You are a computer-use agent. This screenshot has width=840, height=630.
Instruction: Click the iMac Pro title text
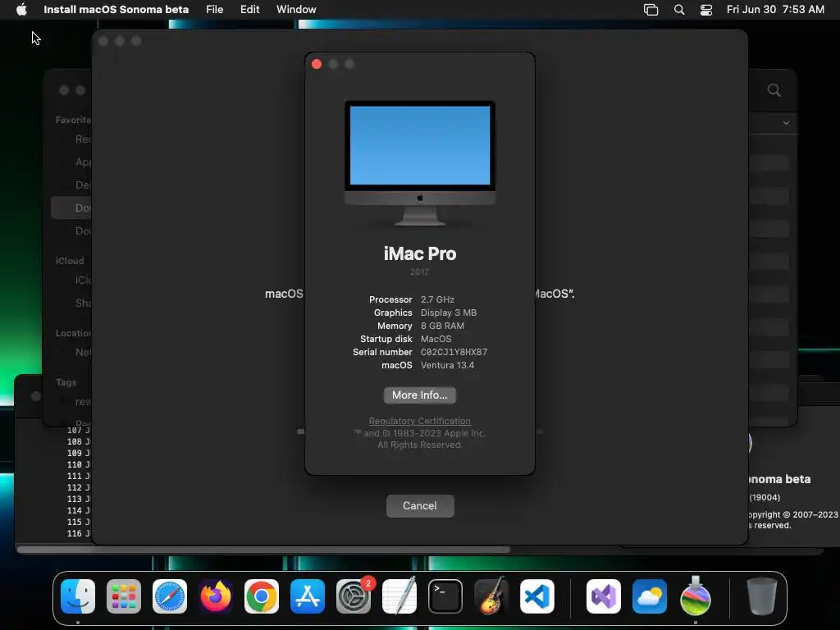click(x=420, y=253)
